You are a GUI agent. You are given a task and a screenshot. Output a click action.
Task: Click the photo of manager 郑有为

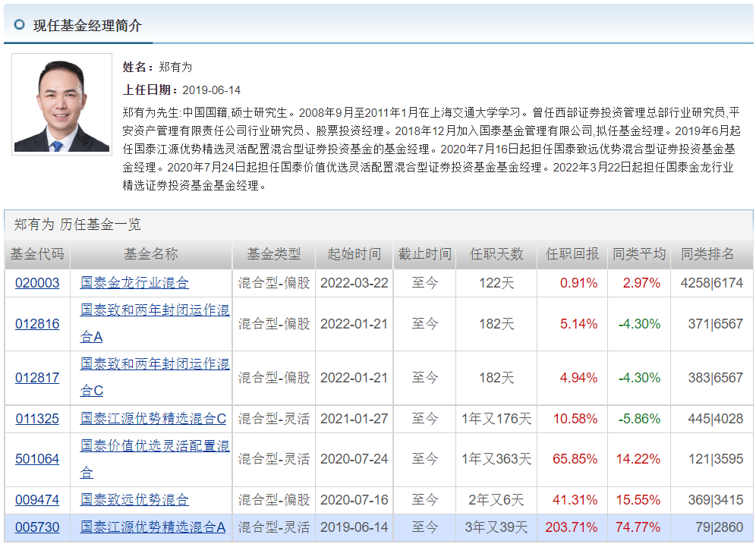pos(61,104)
